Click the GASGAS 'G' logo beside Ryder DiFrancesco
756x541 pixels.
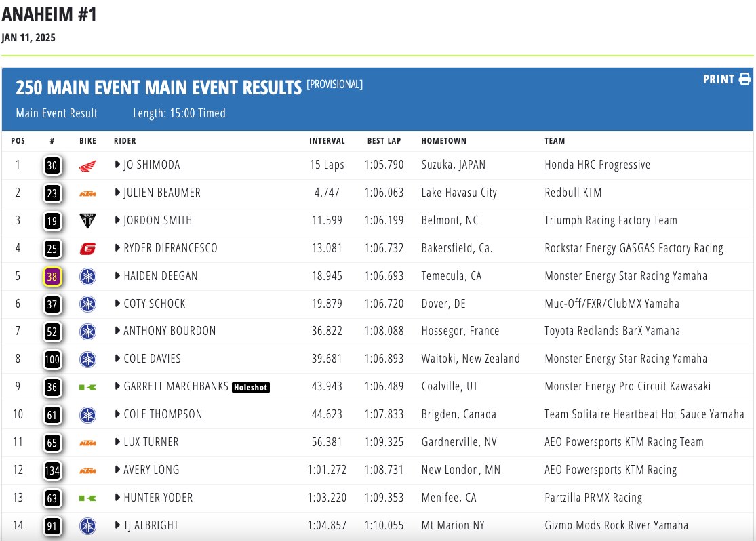(x=87, y=248)
